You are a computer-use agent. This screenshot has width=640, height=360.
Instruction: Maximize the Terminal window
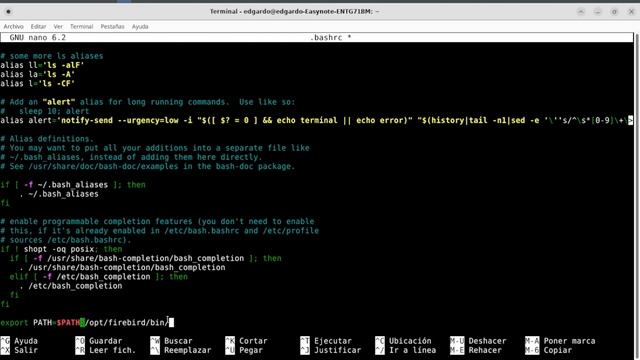click(614, 11)
